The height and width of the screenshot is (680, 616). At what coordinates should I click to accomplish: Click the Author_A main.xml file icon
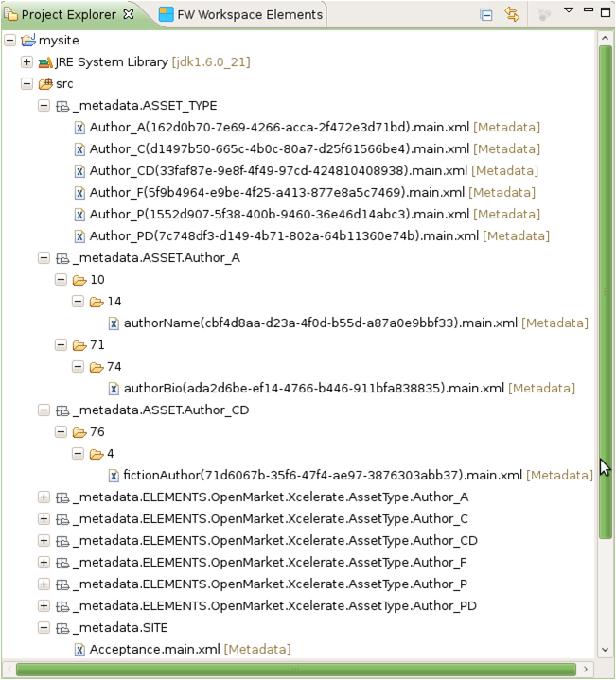coord(79,128)
